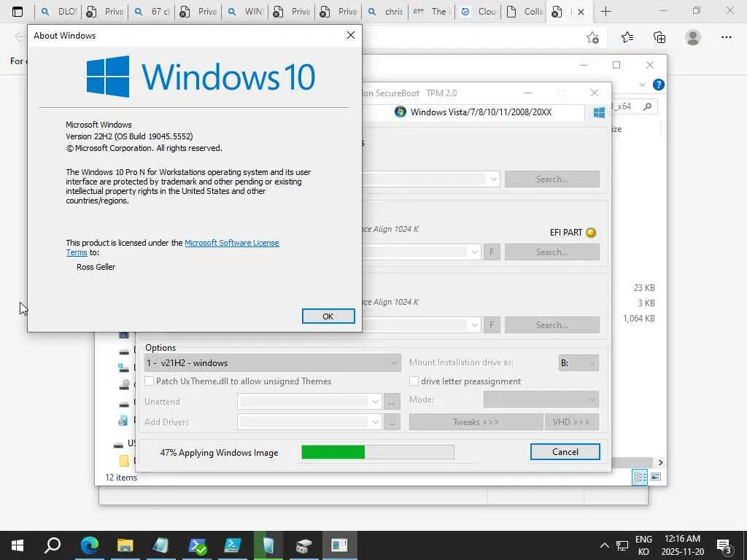The image size is (747, 560).
Task: Click the Tweaks >>> button in WinNTSetup
Action: tap(476, 422)
